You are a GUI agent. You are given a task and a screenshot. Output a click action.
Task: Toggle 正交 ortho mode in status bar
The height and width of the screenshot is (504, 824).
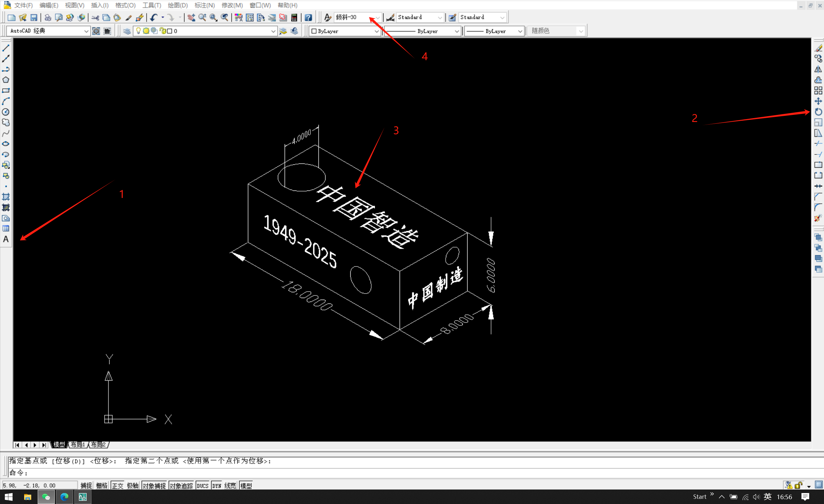pos(118,486)
